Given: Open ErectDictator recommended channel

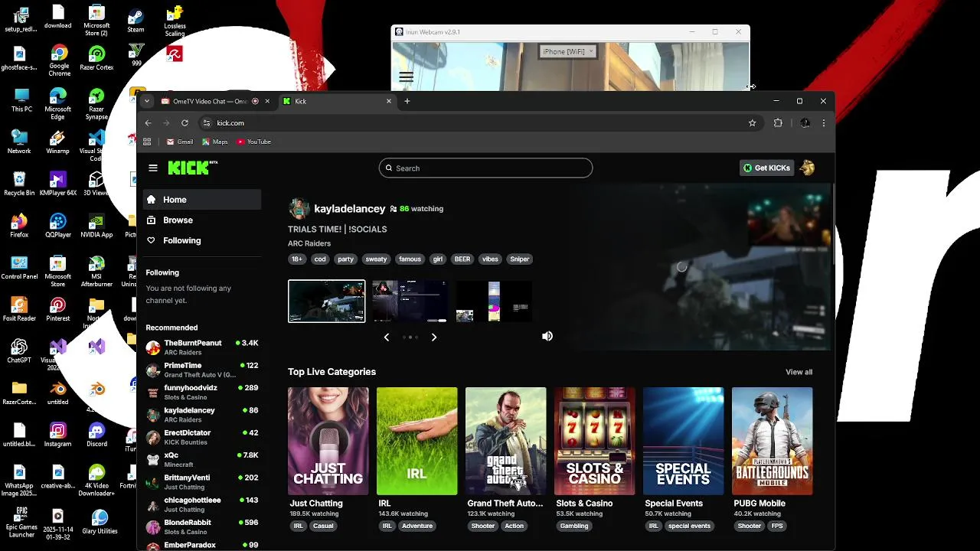Looking at the screenshot, I should click(202, 437).
